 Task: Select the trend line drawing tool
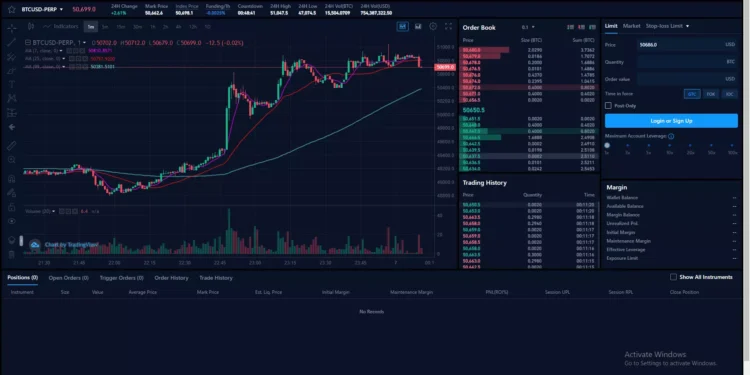tap(11, 42)
